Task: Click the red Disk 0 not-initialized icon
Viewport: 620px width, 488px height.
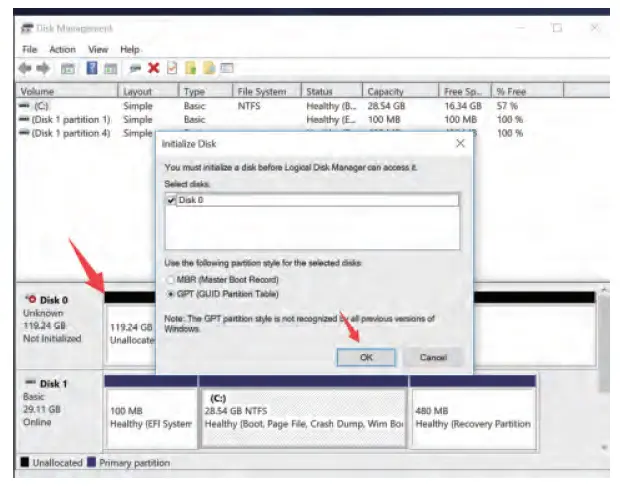Action: point(30,299)
